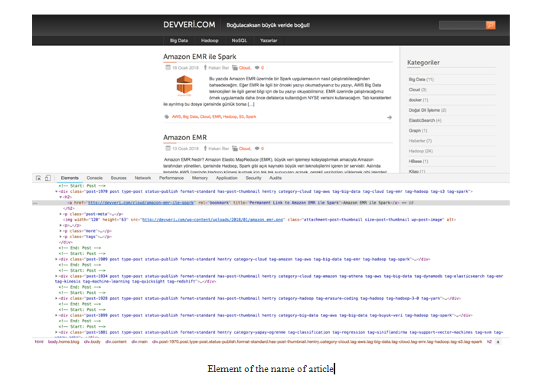This screenshot has width=535, height=392.
Task: Expand the p class more node
Action: click(60, 231)
